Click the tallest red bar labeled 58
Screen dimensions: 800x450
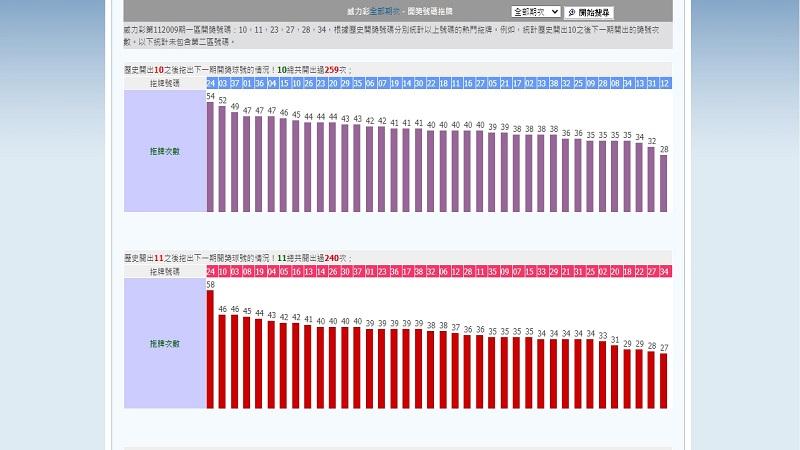[211, 349]
